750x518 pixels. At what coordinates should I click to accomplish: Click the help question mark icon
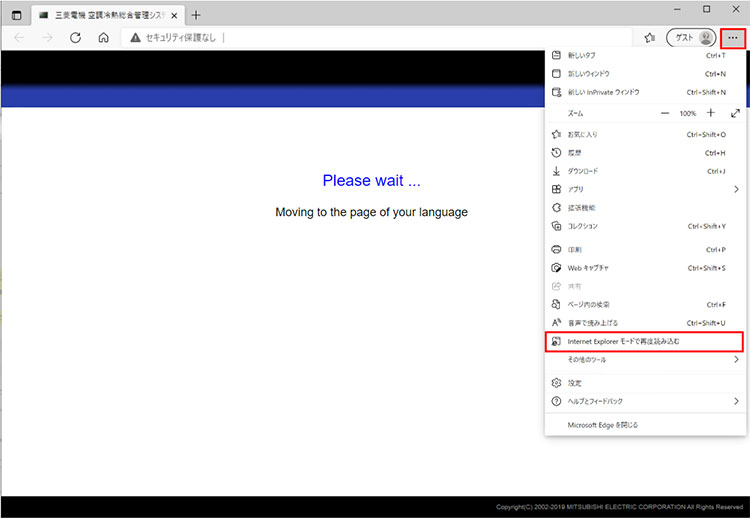[556, 401]
